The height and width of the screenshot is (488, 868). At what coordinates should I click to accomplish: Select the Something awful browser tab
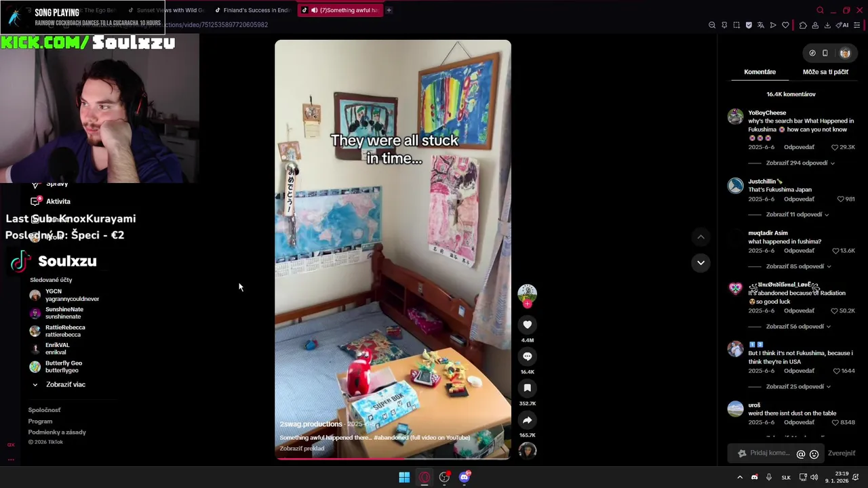coord(339,10)
